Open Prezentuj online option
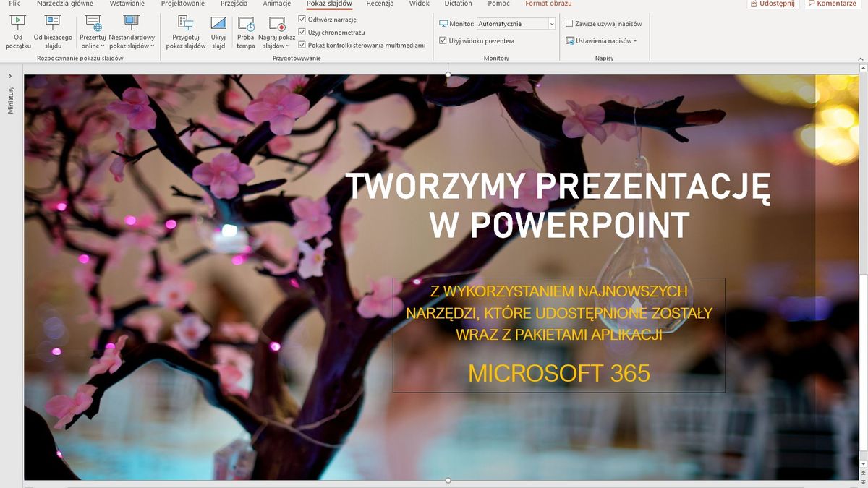Viewport: 868px width, 488px height. pyautogui.click(x=93, y=33)
